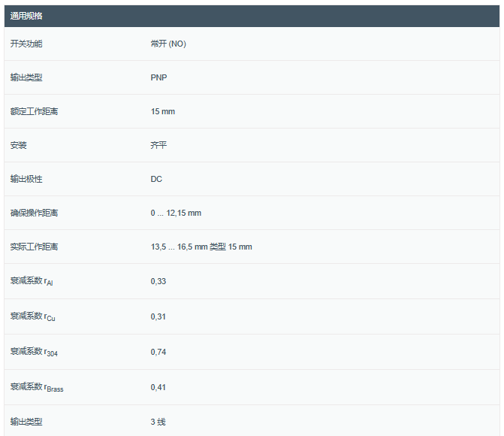Click the 齐平 installation value
The height and width of the screenshot is (436, 504).
click(x=158, y=145)
